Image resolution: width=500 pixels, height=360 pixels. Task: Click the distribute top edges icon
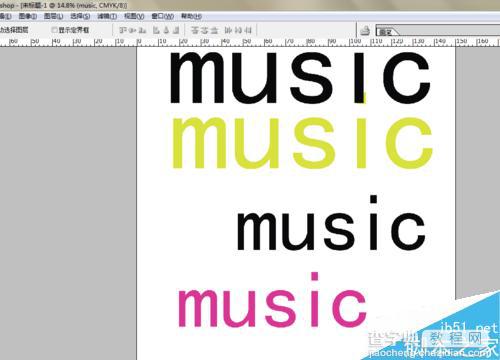click(195, 30)
